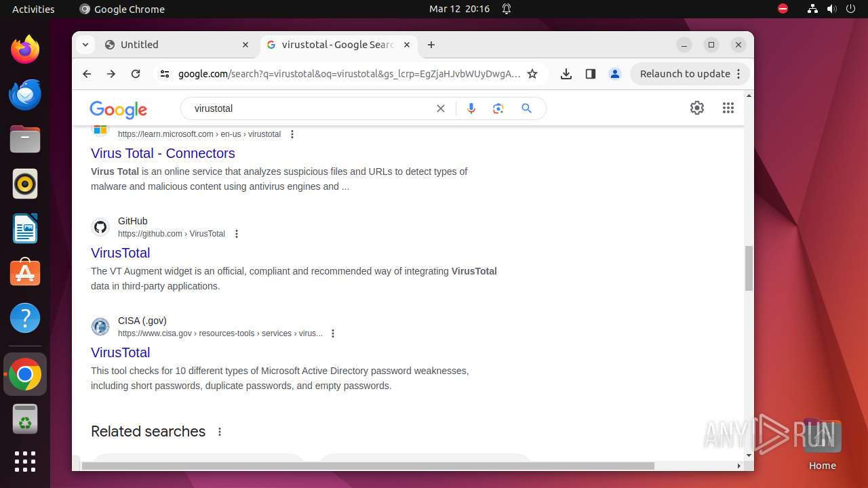Viewport: 868px width, 488px height.
Task: Click scrollbar down arrow
Action: coord(749,455)
